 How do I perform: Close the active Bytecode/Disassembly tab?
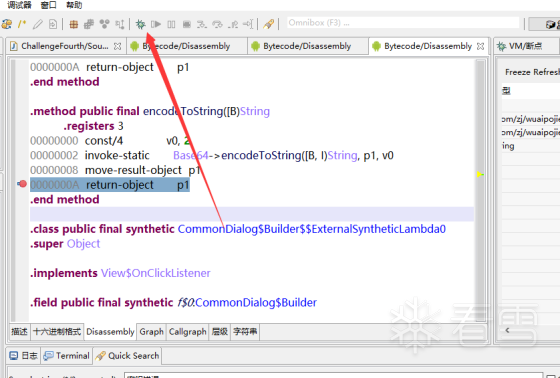click(481, 46)
